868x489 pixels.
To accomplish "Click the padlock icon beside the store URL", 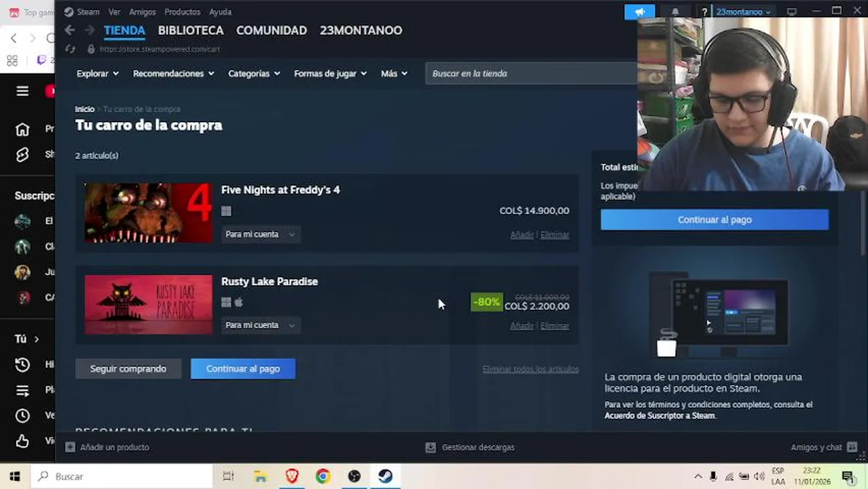I will tap(91, 50).
